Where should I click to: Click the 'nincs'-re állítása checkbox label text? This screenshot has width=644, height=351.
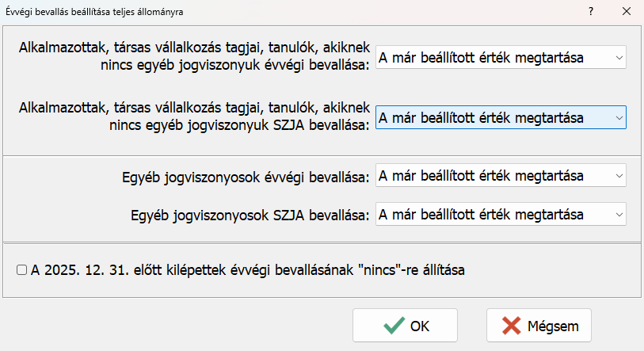point(247,269)
